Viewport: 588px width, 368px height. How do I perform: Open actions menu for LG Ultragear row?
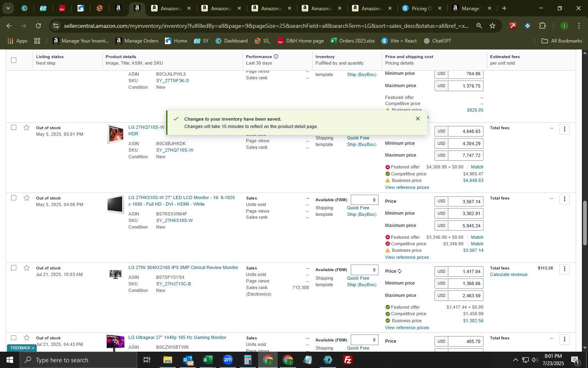click(x=564, y=339)
